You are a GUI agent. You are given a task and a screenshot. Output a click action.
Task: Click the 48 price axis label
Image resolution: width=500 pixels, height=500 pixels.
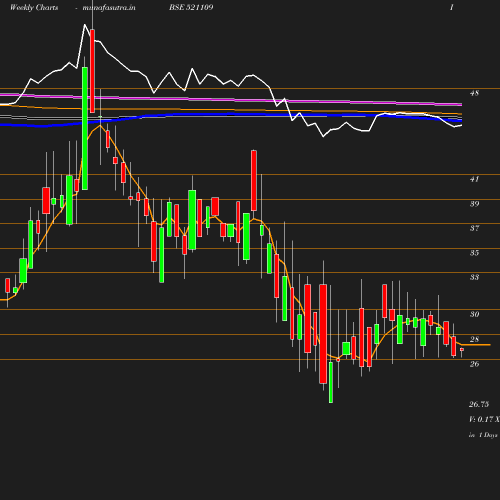474,93
